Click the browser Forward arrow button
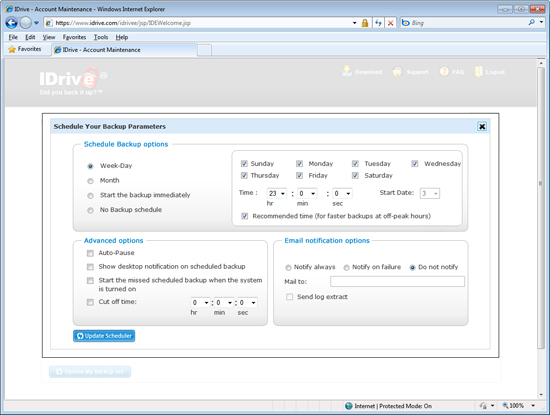Viewport: 550px width, 415px height. coord(25,23)
